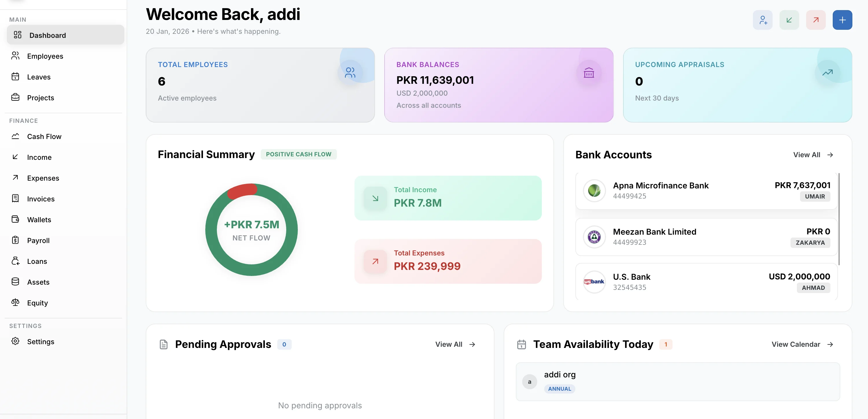Viewport: 868px width, 419px height.
Task: Click the red expense arrow button
Action: [815, 20]
